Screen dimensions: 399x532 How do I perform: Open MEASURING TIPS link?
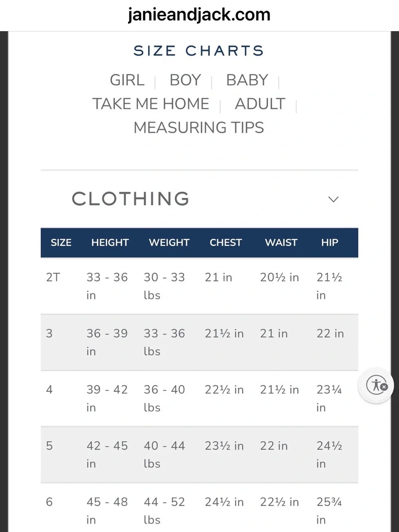pos(199,128)
